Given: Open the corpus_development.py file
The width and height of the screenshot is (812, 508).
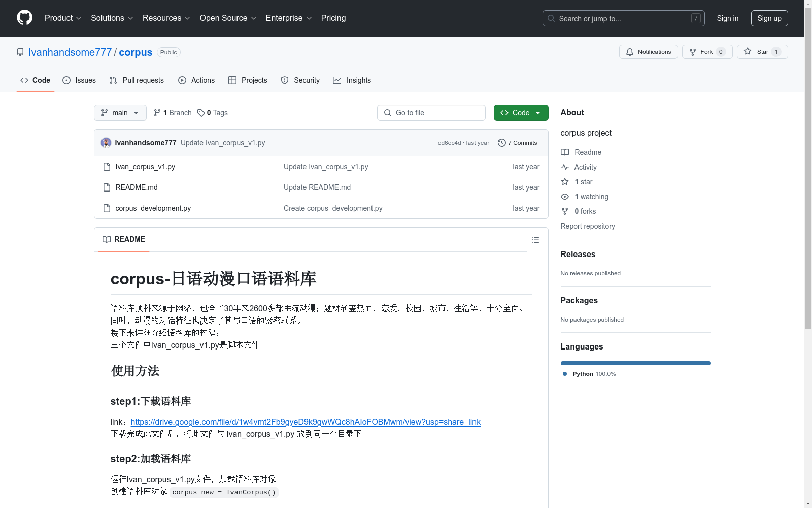Looking at the screenshot, I should 153,208.
